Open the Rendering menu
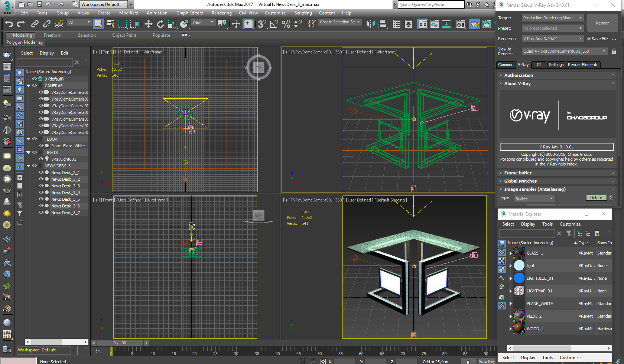Image resolution: width=624 pixels, height=364 pixels. pos(221,13)
